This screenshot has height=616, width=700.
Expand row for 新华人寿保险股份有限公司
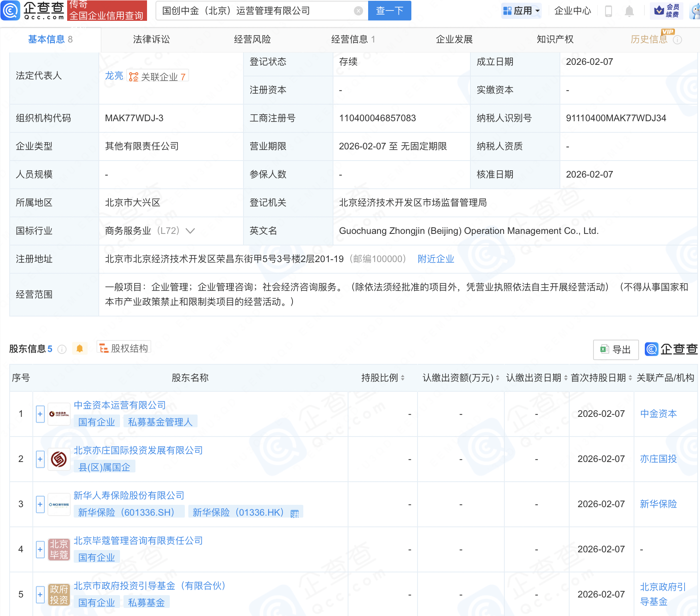click(40, 504)
